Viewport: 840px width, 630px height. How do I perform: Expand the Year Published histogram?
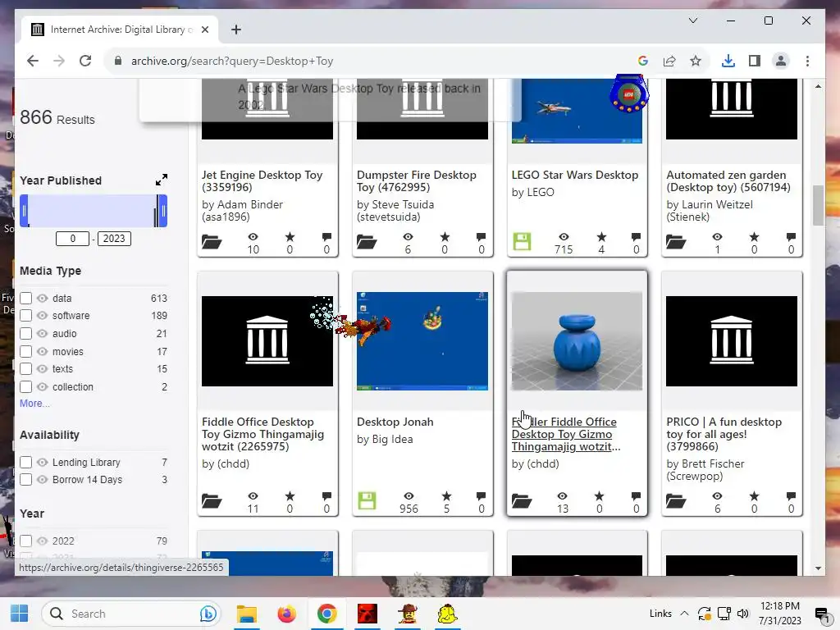pos(162,180)
